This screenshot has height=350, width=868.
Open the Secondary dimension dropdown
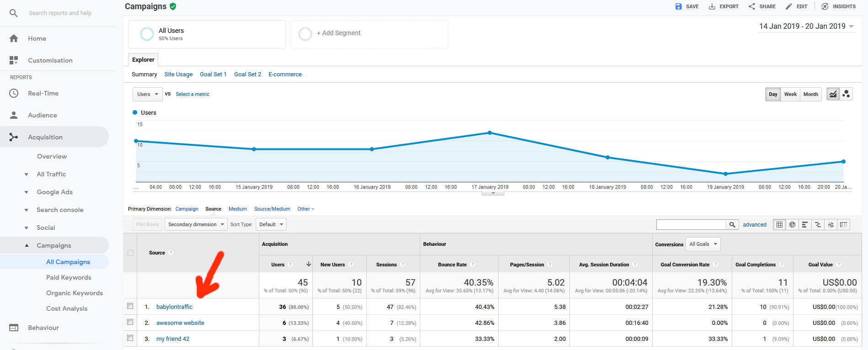(196, 224)
